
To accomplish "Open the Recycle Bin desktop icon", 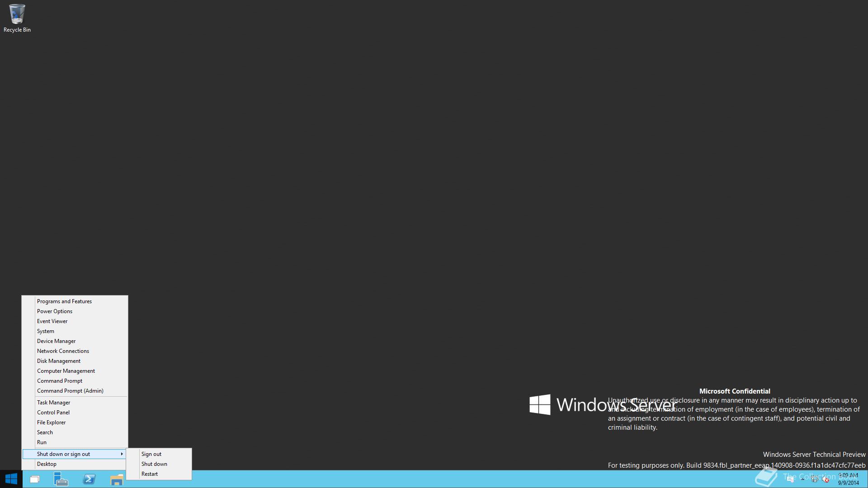I will point(17,15).
